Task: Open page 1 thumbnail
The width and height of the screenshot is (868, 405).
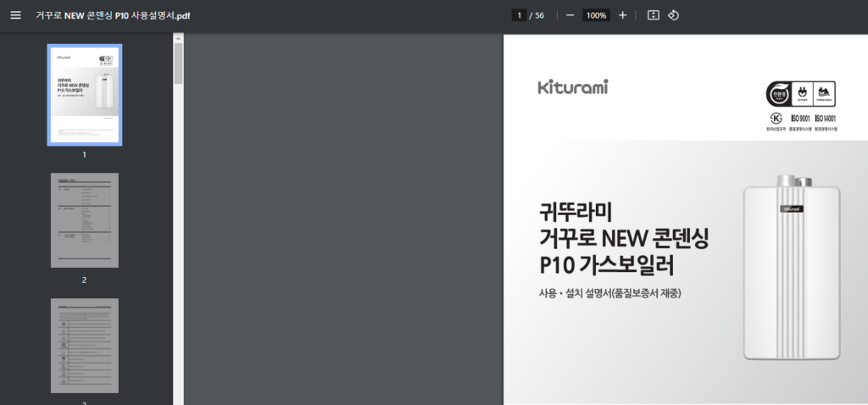Action: pyautogui.click(x=85, y=95)
